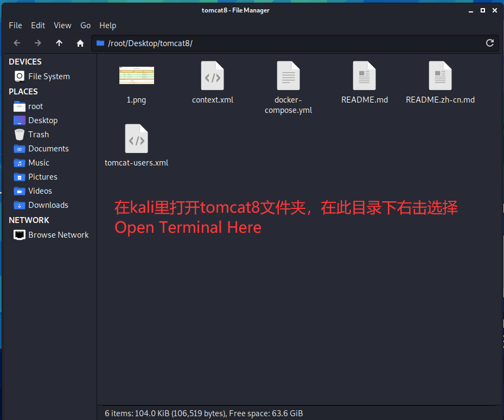Select the 1.png image thumbnail
Viewport: 504px width, 420px height.
tap(137, 75)
